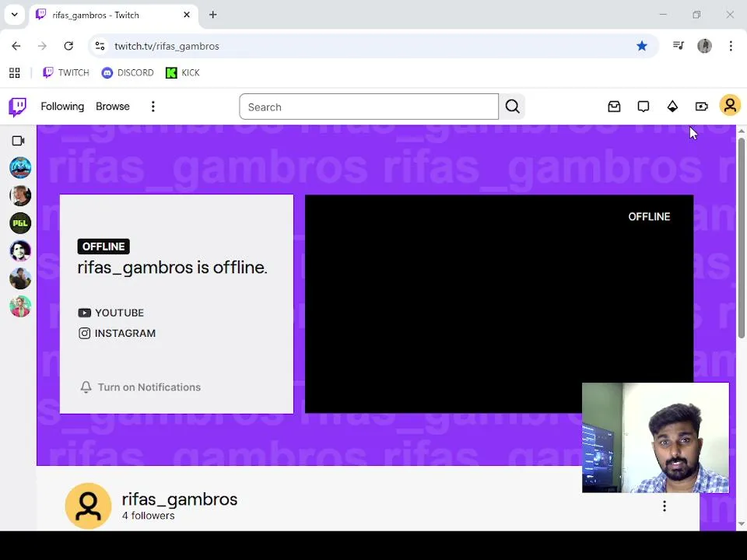
Task: Click the page vertical scrollbar thumb
Action: click(742, 238)
